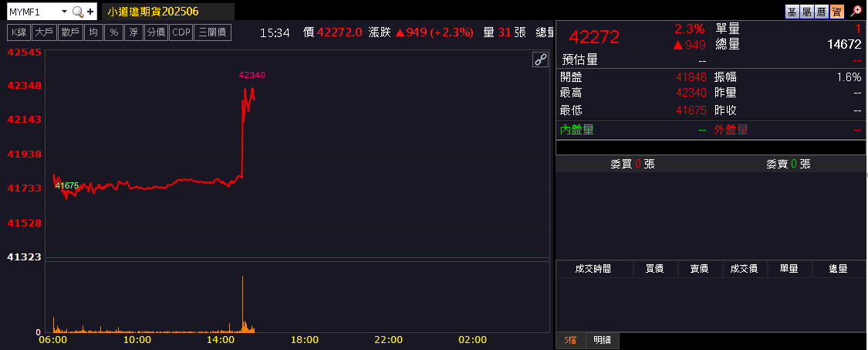Open the symbol search magnifier icon
Screen dimensions: 868x350
[78, 11]
